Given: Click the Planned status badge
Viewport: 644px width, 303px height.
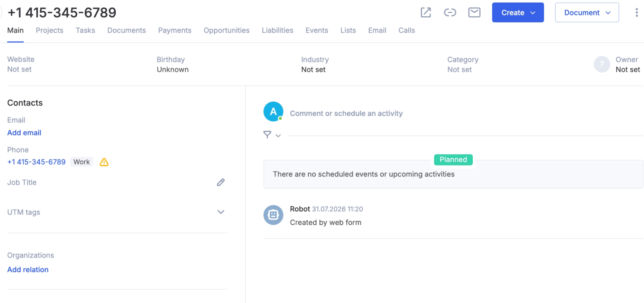Looking at the screenshot, I should point(453,159).
